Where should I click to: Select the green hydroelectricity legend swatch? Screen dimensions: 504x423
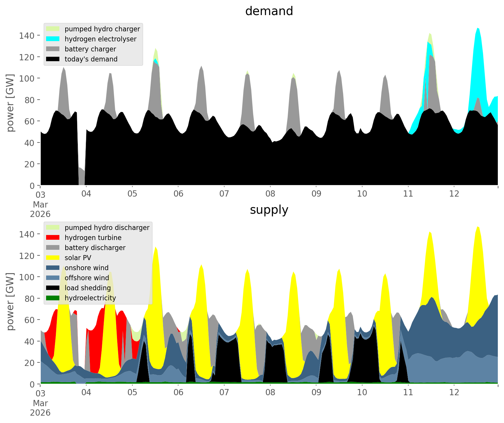(x=53, y=298)
